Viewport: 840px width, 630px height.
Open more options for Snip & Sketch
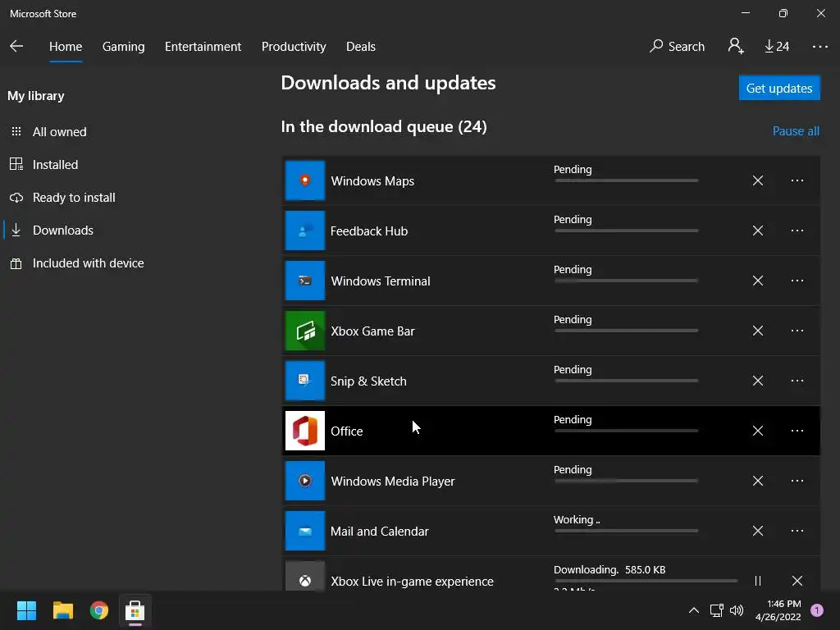[x=797, y=381]
